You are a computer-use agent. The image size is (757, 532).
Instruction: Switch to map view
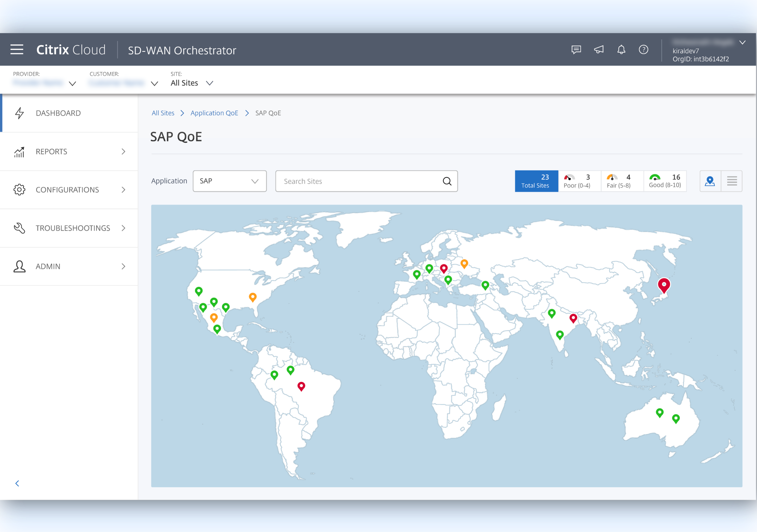[710, 181]
